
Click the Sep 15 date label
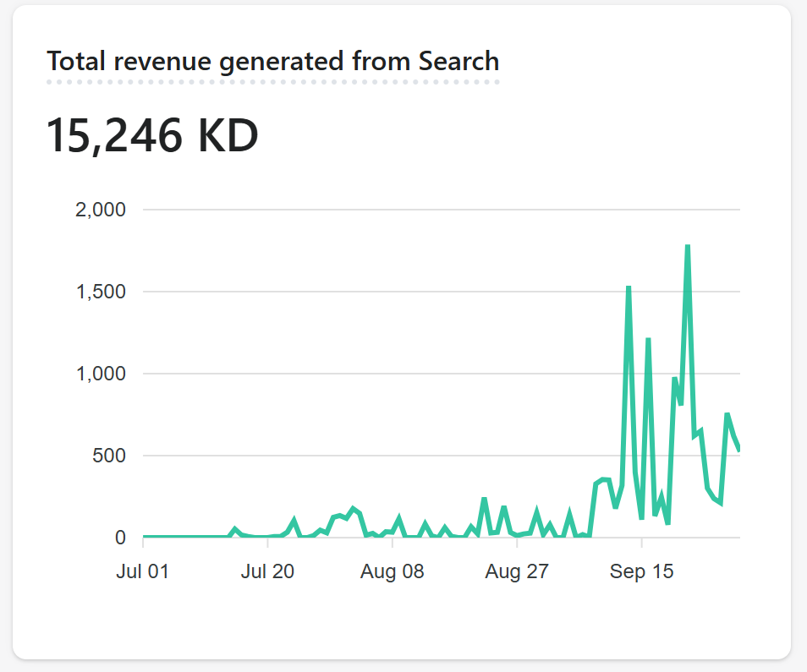tap(640, 571)
